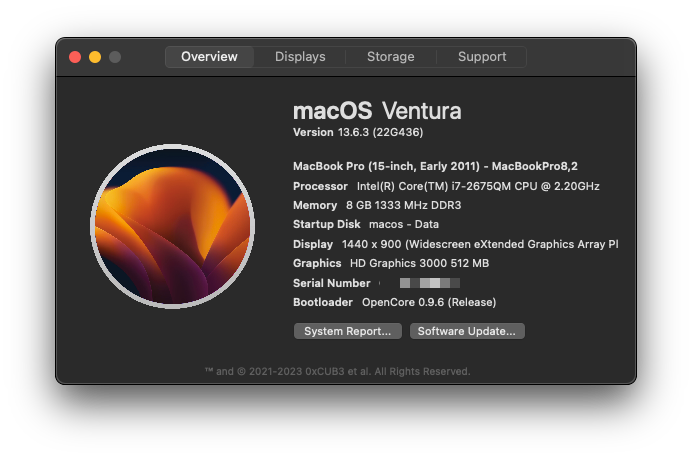Open the Displays tab
Viewport: 692px width, 458px height.
[x=300, y=57]
